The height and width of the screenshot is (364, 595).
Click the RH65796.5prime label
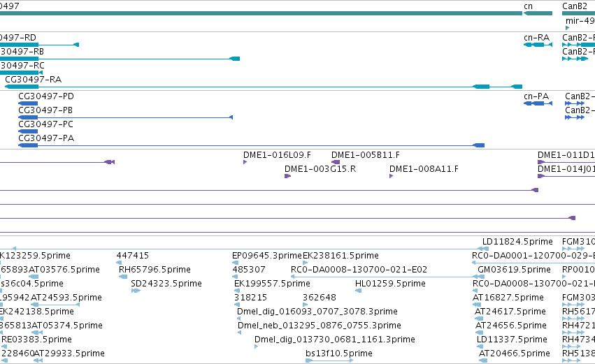coord(155,270)
